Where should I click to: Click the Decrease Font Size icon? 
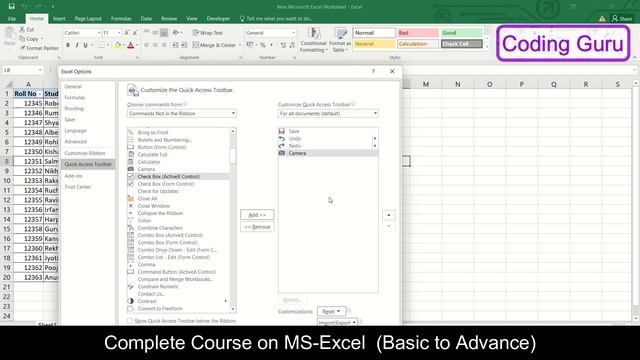135,33
